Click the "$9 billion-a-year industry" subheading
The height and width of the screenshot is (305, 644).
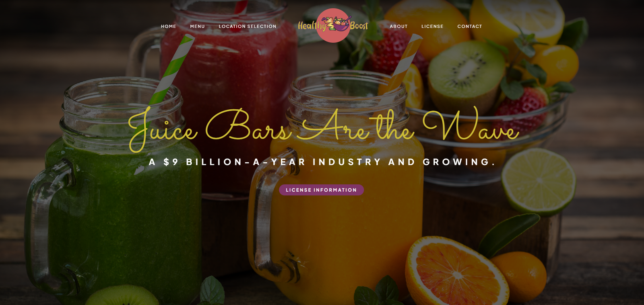[x=322, y=162]
